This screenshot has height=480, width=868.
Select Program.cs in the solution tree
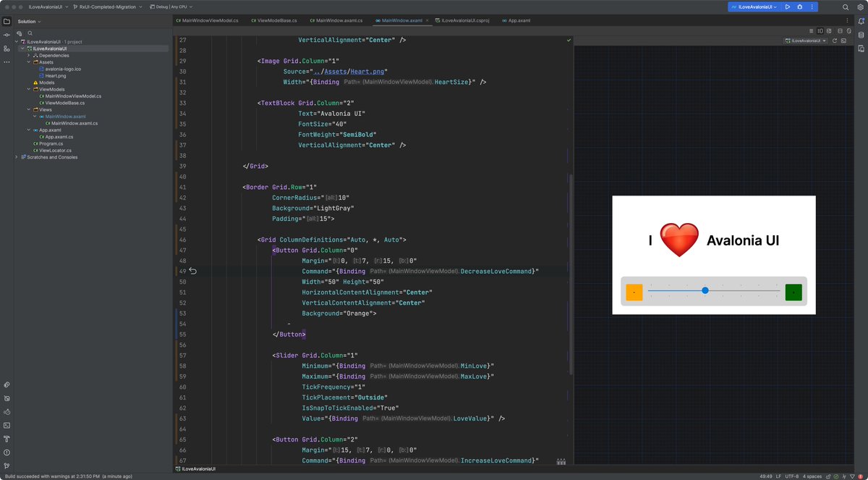(47, 143)
